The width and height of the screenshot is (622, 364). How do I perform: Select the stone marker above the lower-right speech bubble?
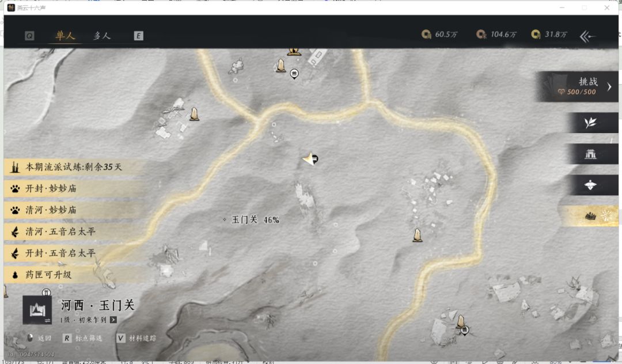pyautogui.click(x=461, y=321)
